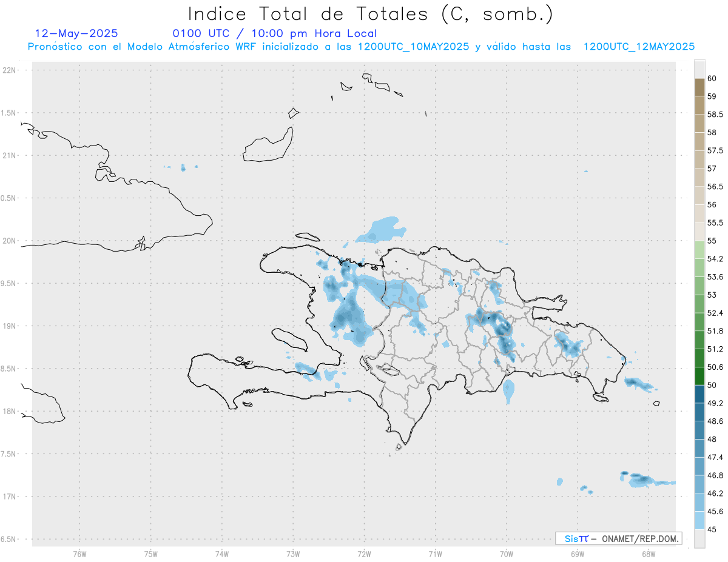The height and width of the screenshot is (562, 728).
Task: Click the '19N' latitude label
Action: [10, 326]
